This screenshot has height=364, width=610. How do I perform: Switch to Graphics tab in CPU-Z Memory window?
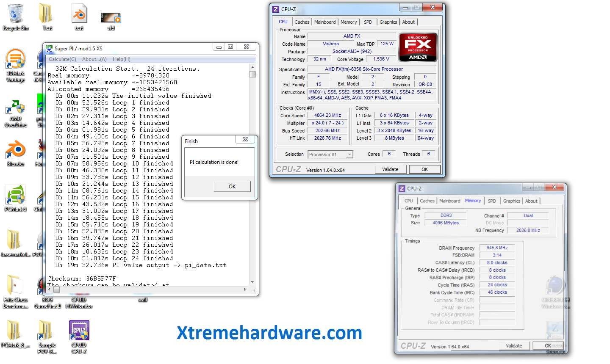[512, 201]
